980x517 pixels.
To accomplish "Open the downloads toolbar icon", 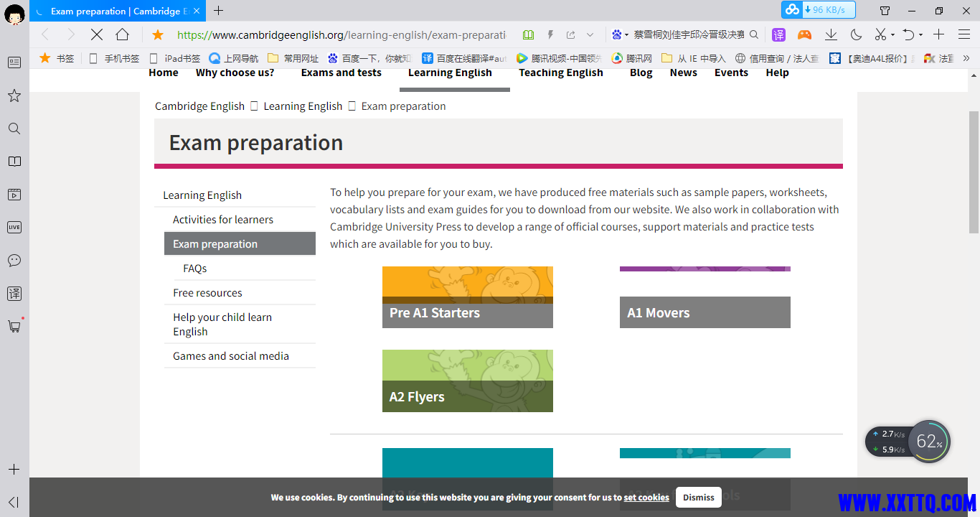I will pyautogui.click(x=831, y=34).
